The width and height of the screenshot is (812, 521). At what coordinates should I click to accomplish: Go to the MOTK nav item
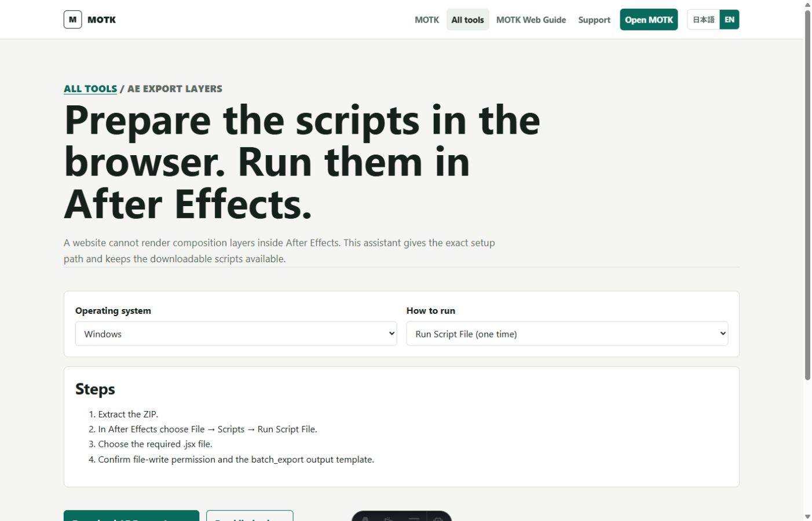(x=427, y=20)
